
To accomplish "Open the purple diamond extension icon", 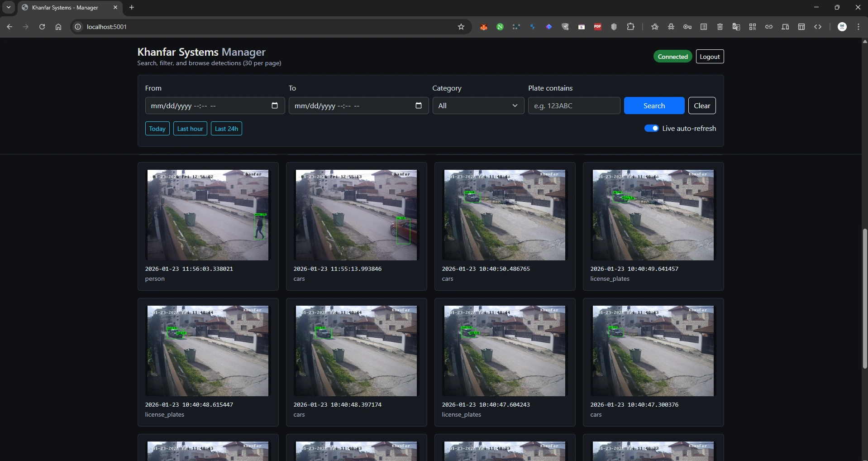I will 549,27.
